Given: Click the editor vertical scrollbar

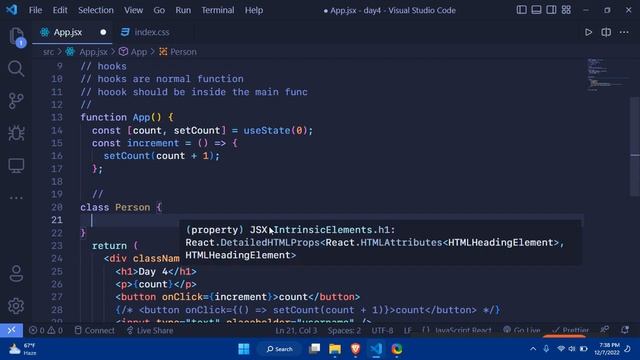Looking at the screenshot, I should pyautogui.click(x=635, y=147).
